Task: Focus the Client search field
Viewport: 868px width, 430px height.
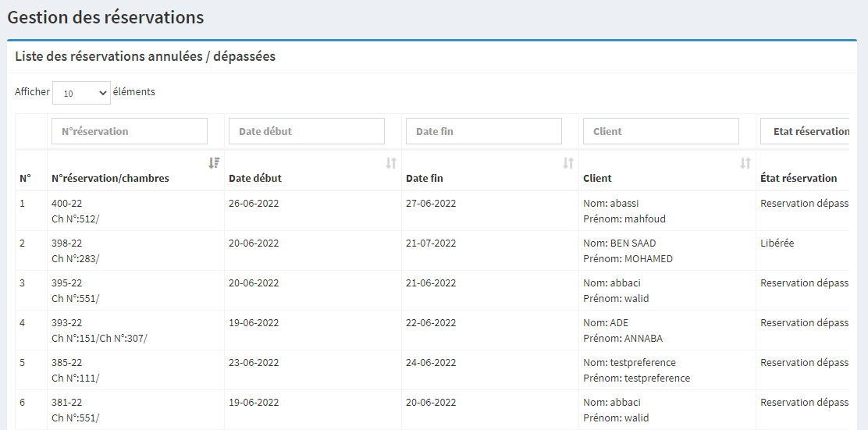Action: [661, 131]
